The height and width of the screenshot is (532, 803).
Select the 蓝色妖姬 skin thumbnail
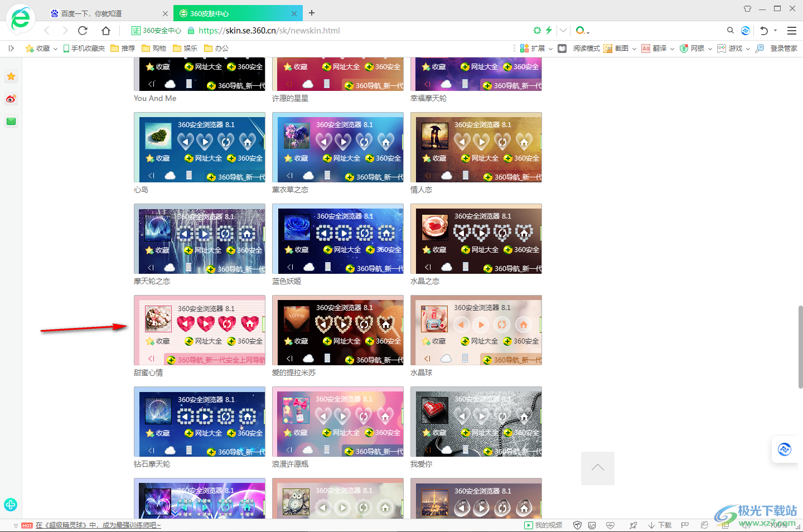(338, 239)
